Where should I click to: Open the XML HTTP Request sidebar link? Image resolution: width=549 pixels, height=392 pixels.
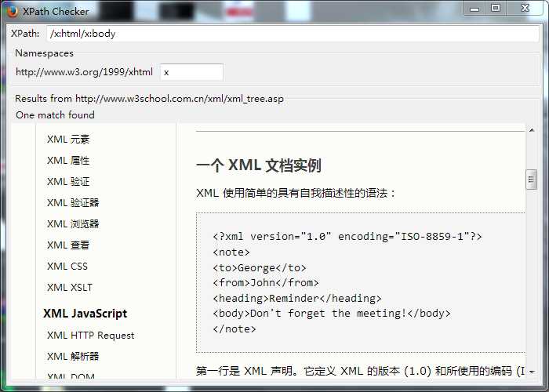[x=91, y=336]
